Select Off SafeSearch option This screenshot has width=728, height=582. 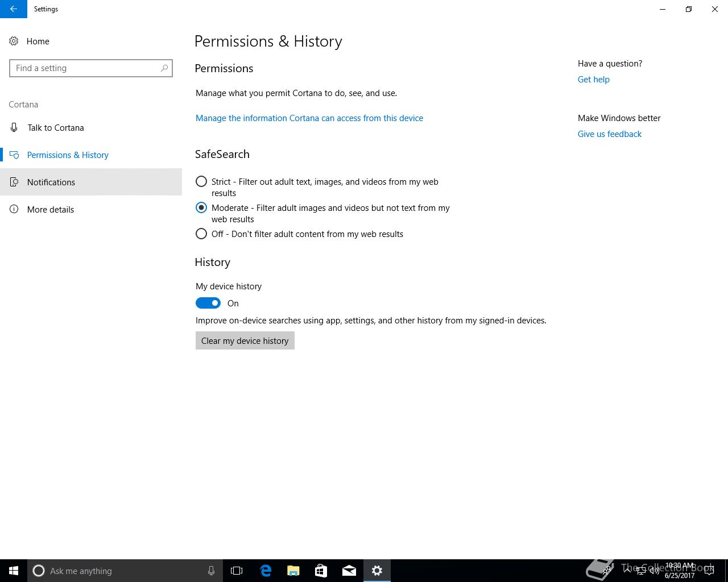201,234
